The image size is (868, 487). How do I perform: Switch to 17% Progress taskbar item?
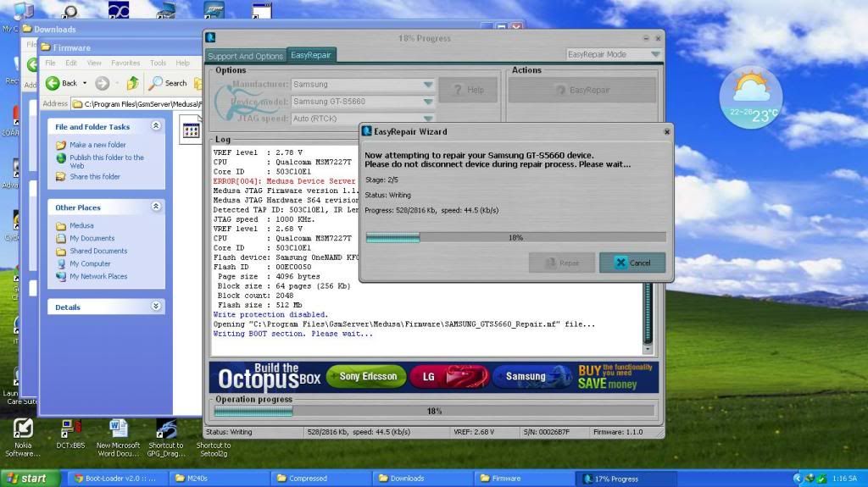626,479
